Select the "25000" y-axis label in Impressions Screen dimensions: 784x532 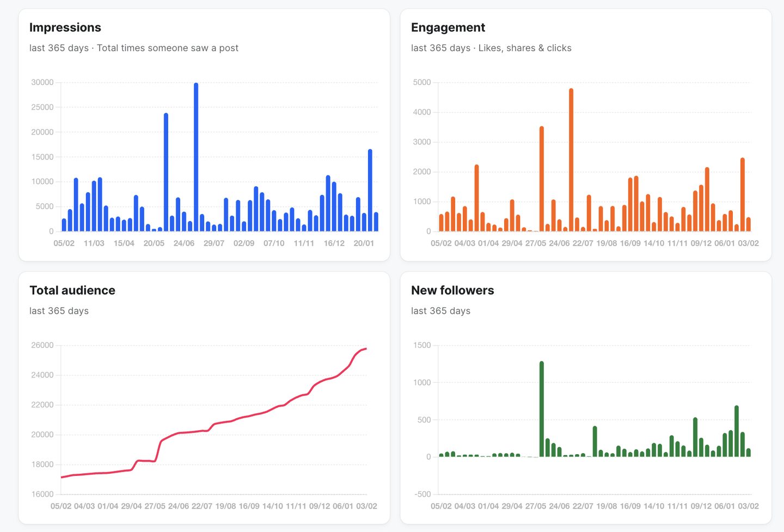coord(42,107)
